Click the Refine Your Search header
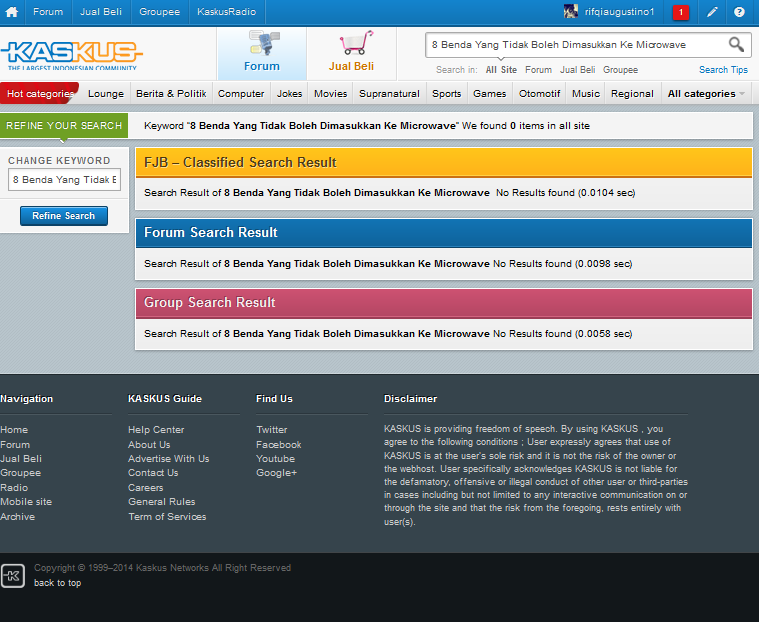Screen dimensions: 759x622 [64, 125]
